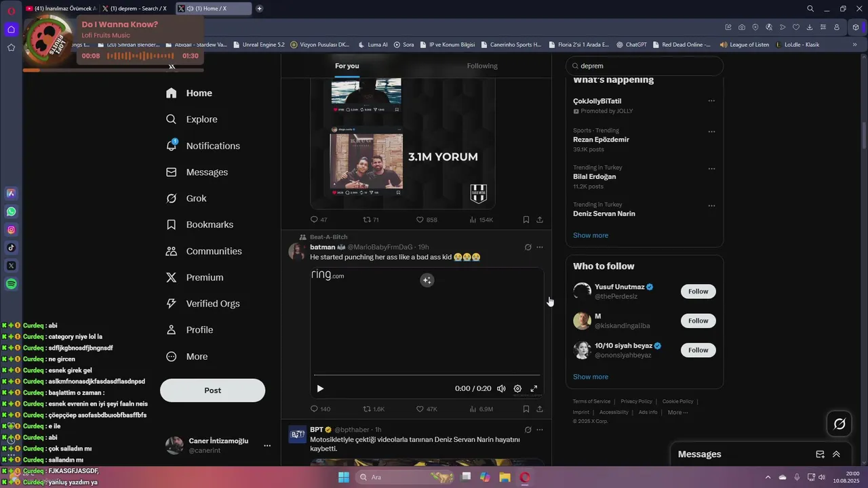Open Terms of Service link

pyautogui.click(x=591, y=401)
